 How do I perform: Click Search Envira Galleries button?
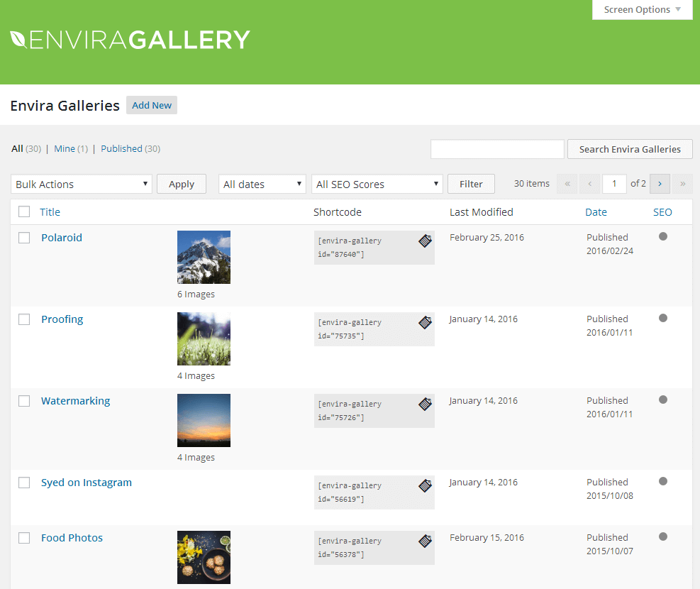[x=630, y=149]
